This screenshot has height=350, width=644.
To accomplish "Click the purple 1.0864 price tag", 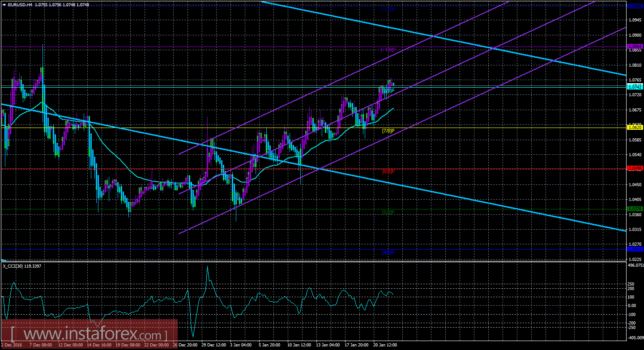I will [x=635, y=46].
